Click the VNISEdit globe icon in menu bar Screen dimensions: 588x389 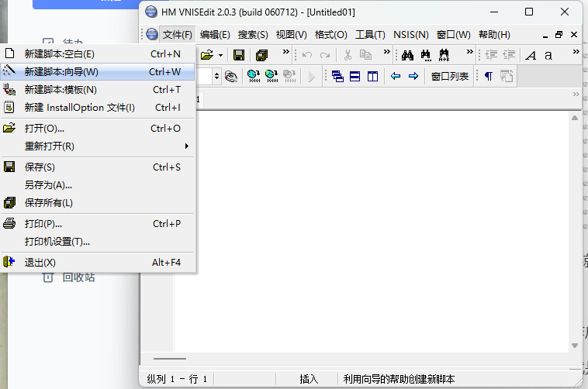152,34
